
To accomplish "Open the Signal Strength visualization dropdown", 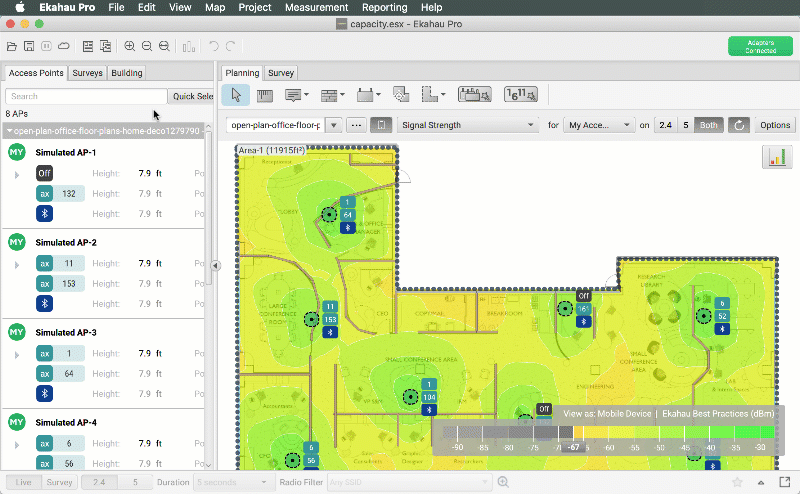I will 468,125.
